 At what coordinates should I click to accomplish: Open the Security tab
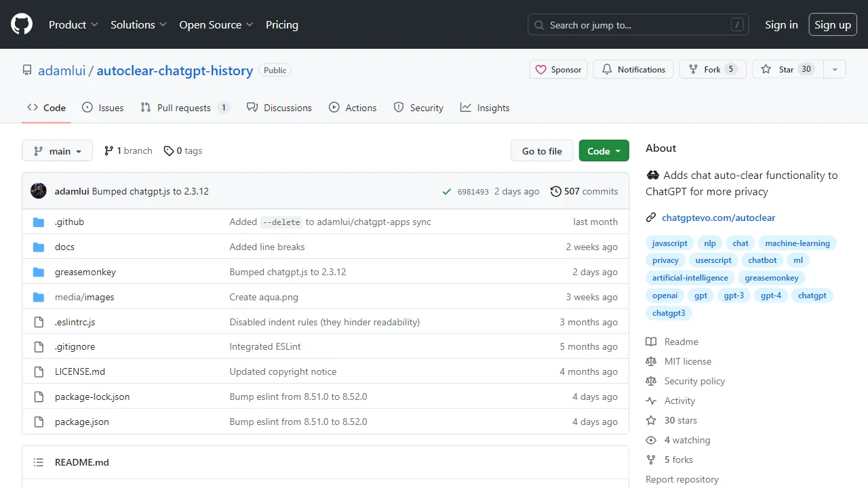[418, 108]
